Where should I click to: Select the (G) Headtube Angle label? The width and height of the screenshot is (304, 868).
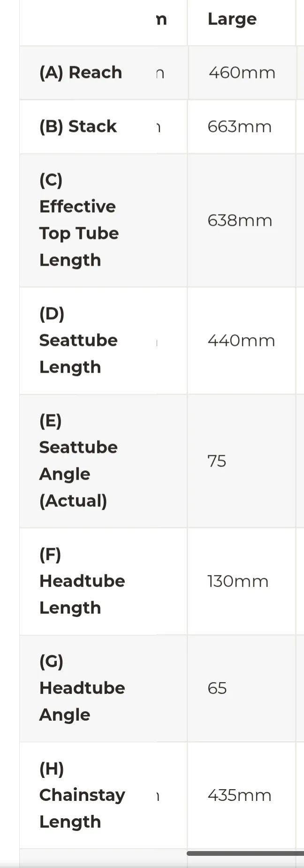[x=82, y=688]
